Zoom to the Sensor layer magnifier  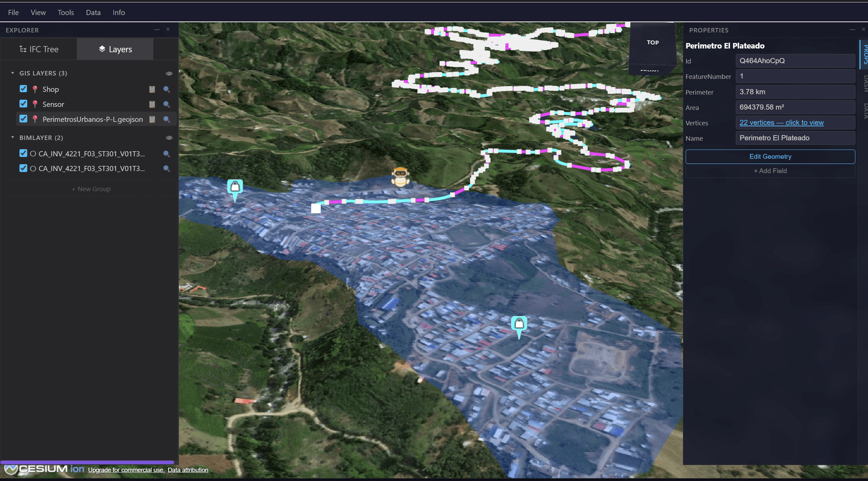167,104
